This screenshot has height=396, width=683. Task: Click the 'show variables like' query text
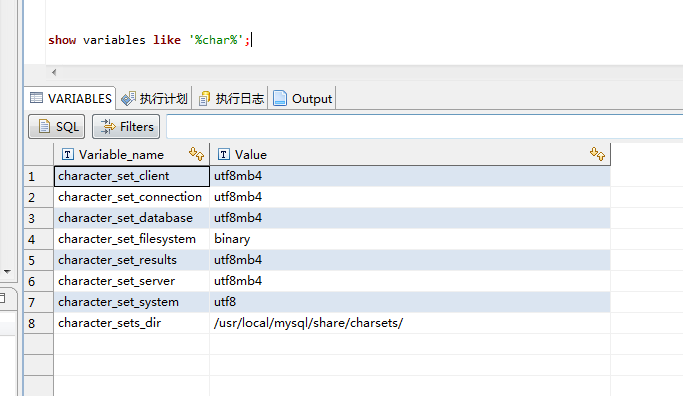tap(114, 40)
